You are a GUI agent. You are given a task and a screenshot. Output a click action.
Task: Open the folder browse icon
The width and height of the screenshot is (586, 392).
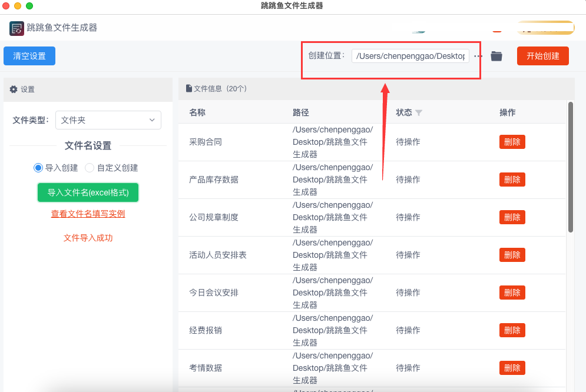496,56
